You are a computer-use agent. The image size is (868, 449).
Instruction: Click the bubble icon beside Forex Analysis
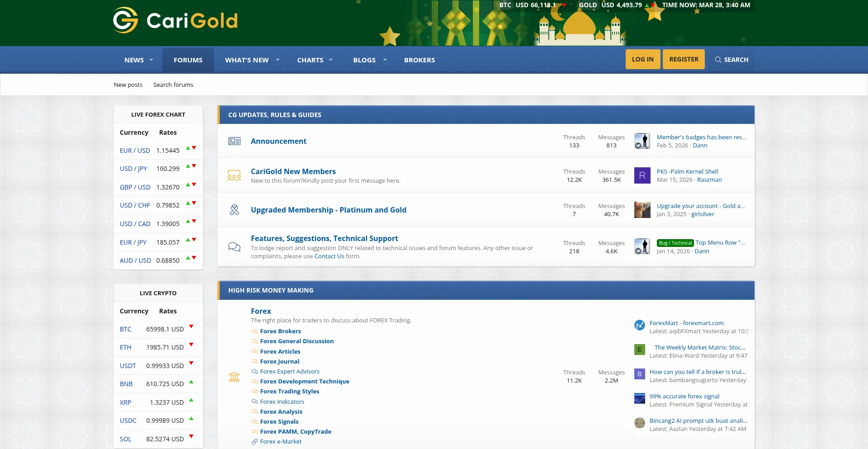(255, 412)
